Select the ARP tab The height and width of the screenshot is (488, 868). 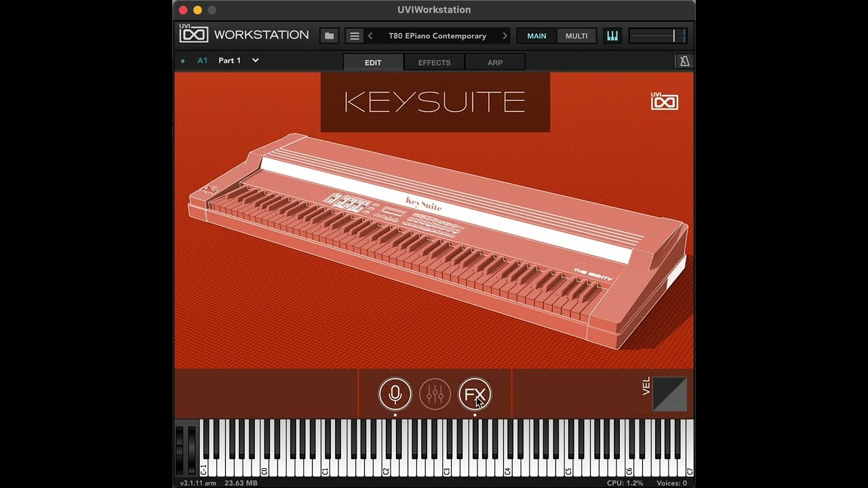[495, 62]
